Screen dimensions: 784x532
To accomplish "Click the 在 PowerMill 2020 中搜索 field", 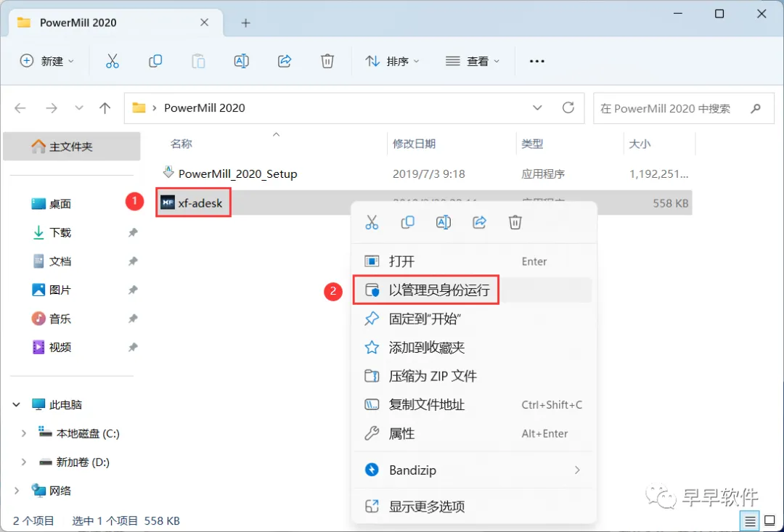I will (x=683, y=108).
